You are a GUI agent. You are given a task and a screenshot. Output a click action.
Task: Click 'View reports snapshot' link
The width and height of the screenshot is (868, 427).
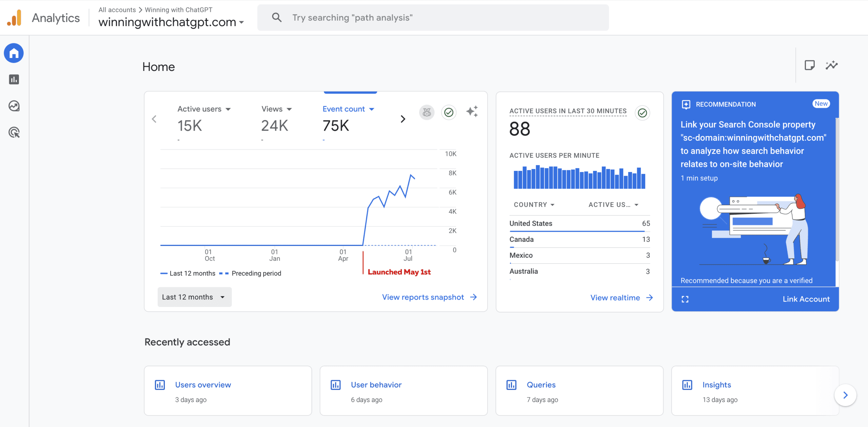[423, 297]
